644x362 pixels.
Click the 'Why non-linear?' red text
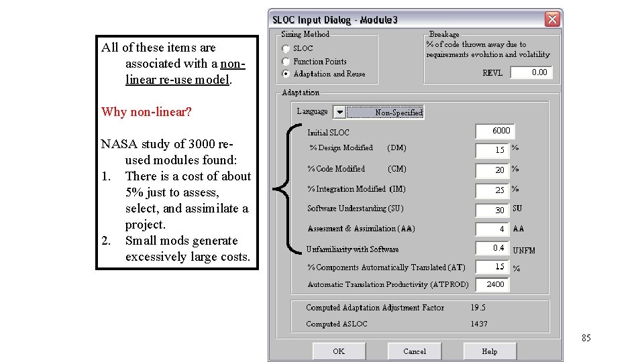click(146, 112)
